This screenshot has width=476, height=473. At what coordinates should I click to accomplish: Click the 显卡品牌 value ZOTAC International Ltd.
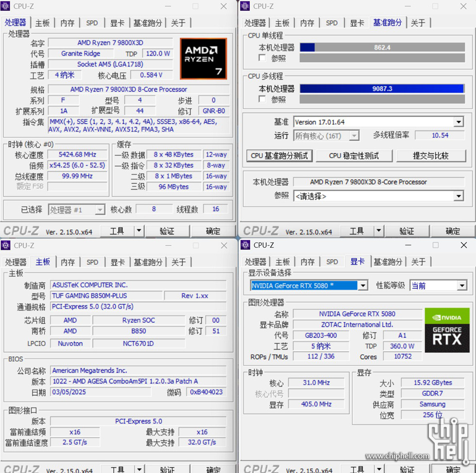tap(357, 325)
